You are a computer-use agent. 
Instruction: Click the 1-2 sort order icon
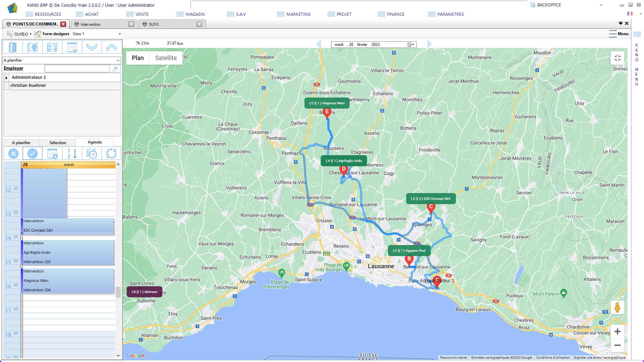72,154
